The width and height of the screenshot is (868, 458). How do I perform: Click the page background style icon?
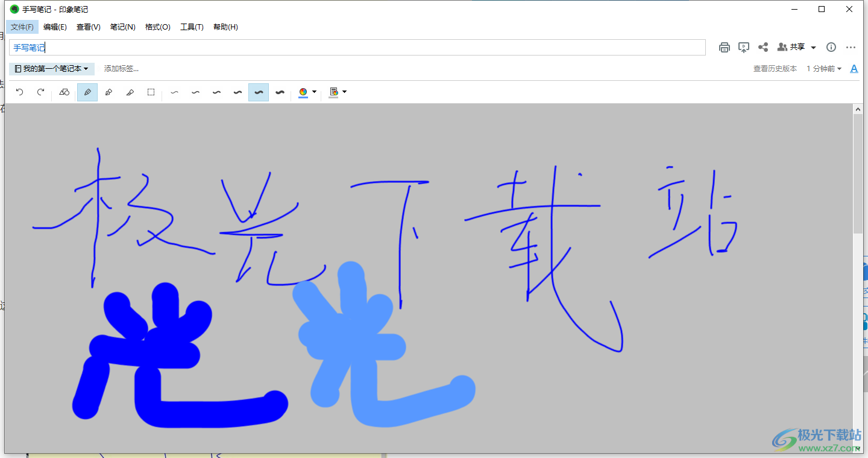[x=333, y=92]
